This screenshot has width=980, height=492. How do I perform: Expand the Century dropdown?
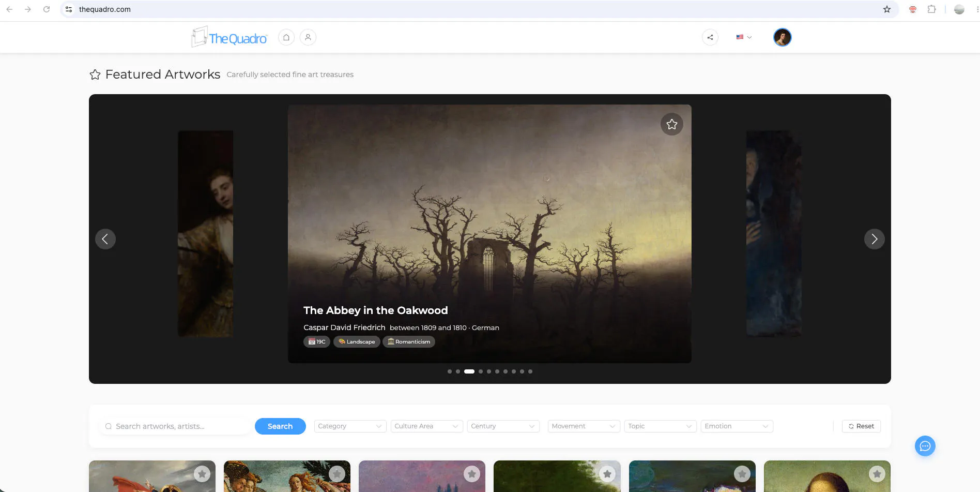tap(503, 426)
